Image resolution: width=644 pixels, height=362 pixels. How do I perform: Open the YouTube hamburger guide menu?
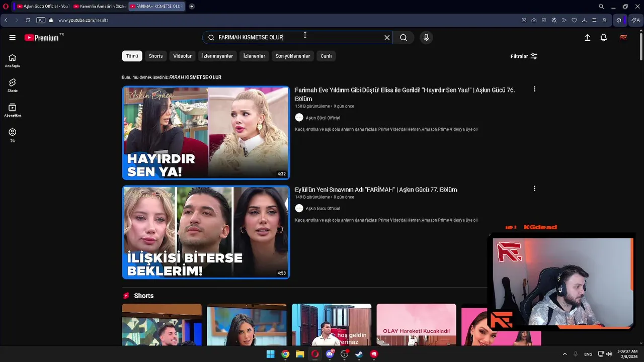[x=12, y=38]
